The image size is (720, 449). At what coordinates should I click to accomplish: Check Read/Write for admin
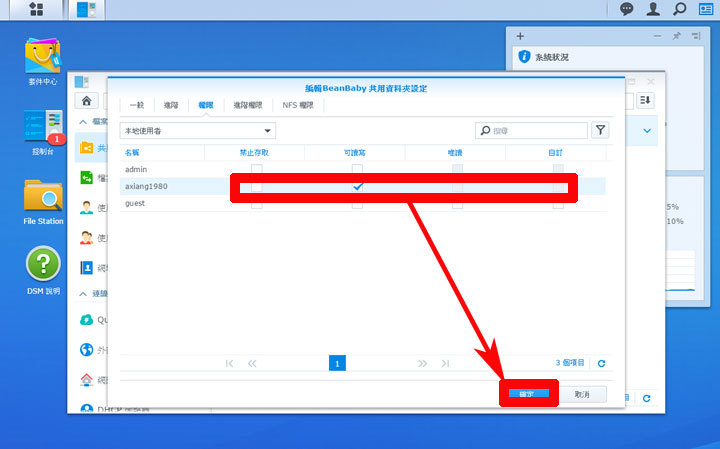coord(357,169)
